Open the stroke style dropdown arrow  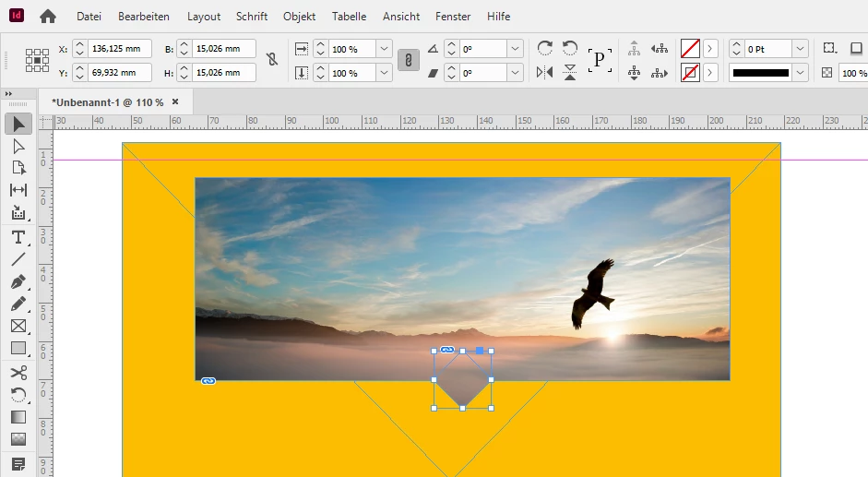[x=801, y=73]
